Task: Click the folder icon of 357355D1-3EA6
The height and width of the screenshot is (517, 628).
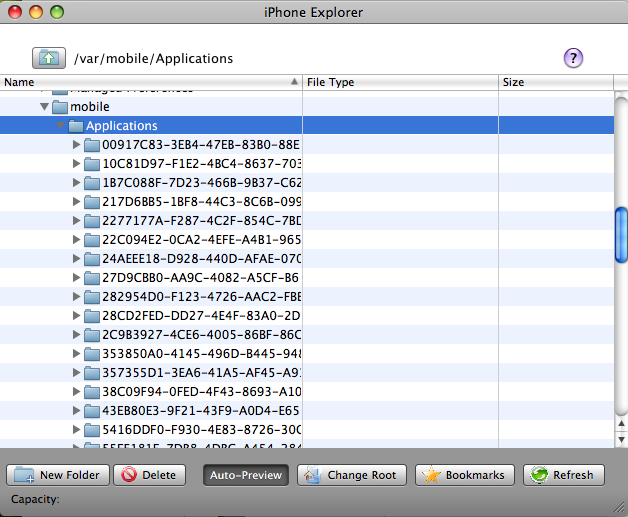Action: tap(92, 373)
